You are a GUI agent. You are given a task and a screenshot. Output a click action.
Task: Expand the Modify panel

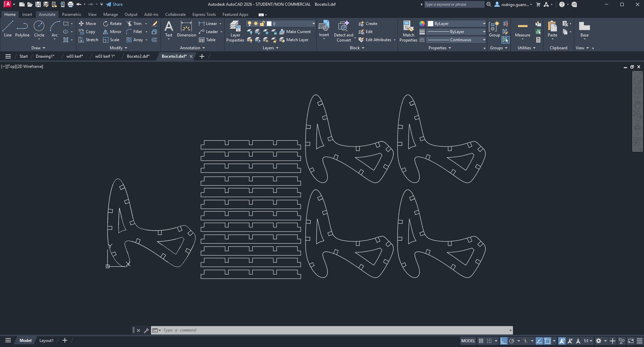point(119,48)
